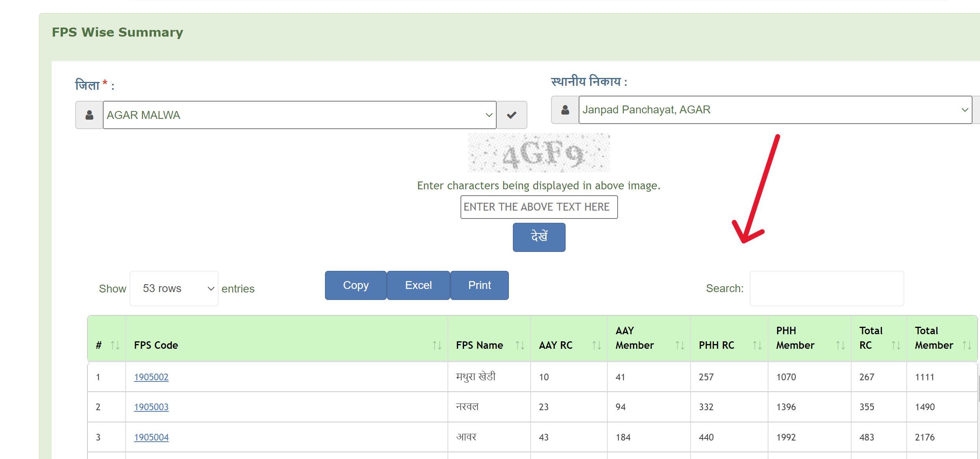Viewport: 980px width, 459px height.
Task: Click the Copy button
Action: click(x=355, y=285)
